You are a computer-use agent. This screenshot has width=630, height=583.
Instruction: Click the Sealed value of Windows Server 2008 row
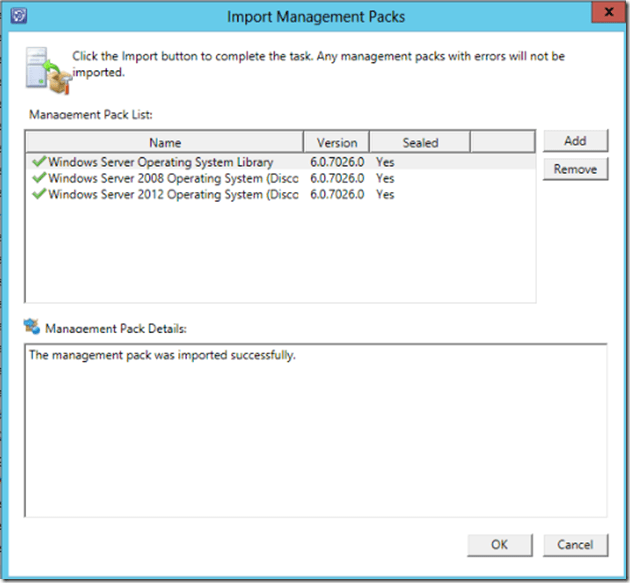[x=385, y=178]
